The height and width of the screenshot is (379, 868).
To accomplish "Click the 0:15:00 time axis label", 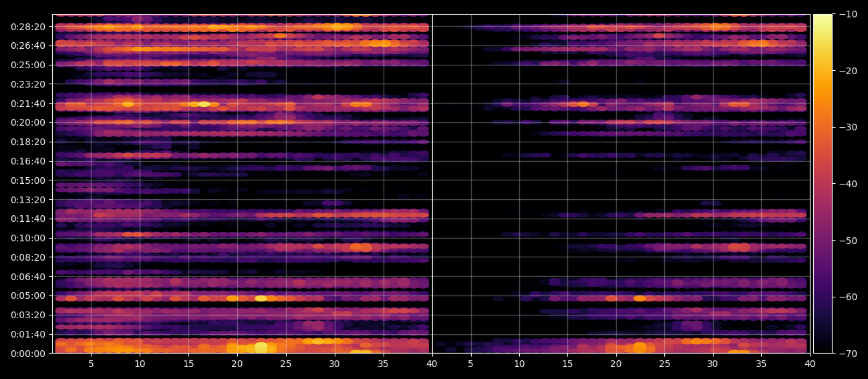I will pyautogui.click(x=28, y=180).
